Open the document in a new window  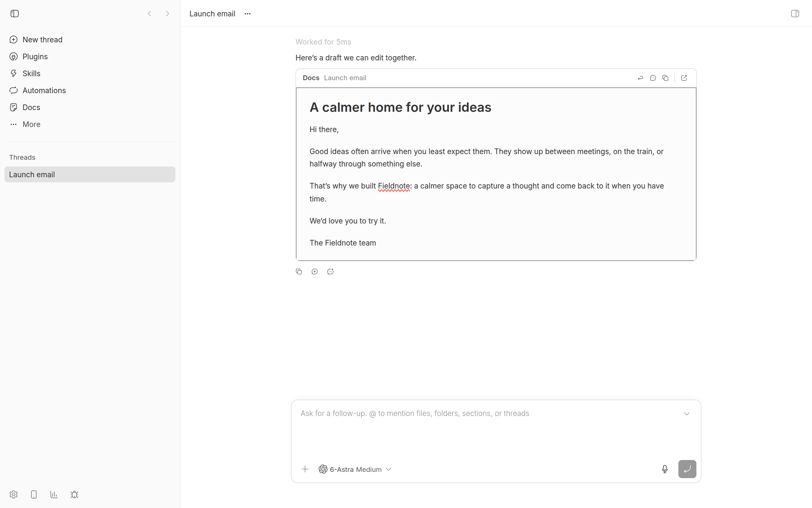coord(684,78)
